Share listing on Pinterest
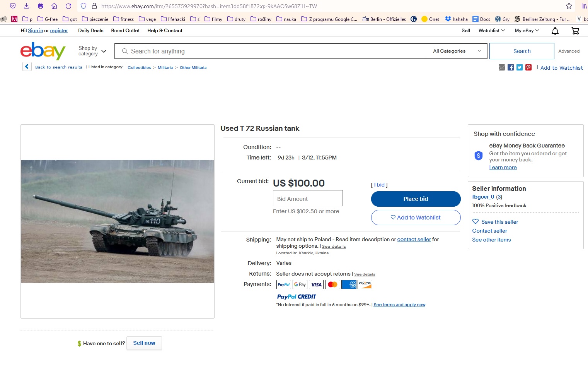Image resolution: width=588 pixels, height=365 pixels. click(528, 68)
